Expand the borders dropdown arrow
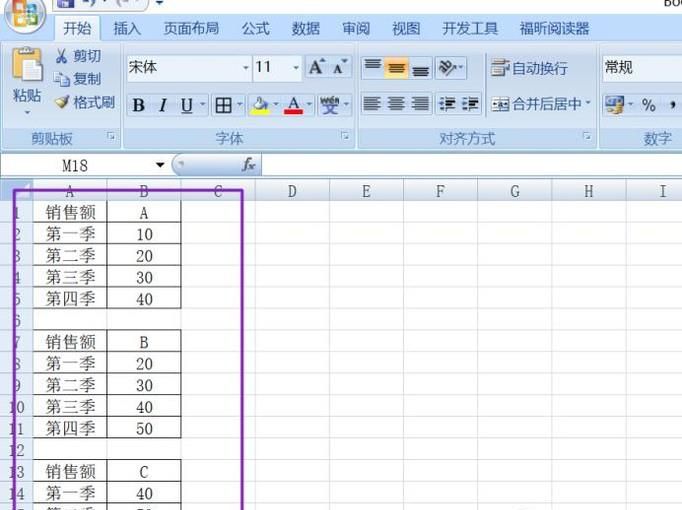 [239, 104]
